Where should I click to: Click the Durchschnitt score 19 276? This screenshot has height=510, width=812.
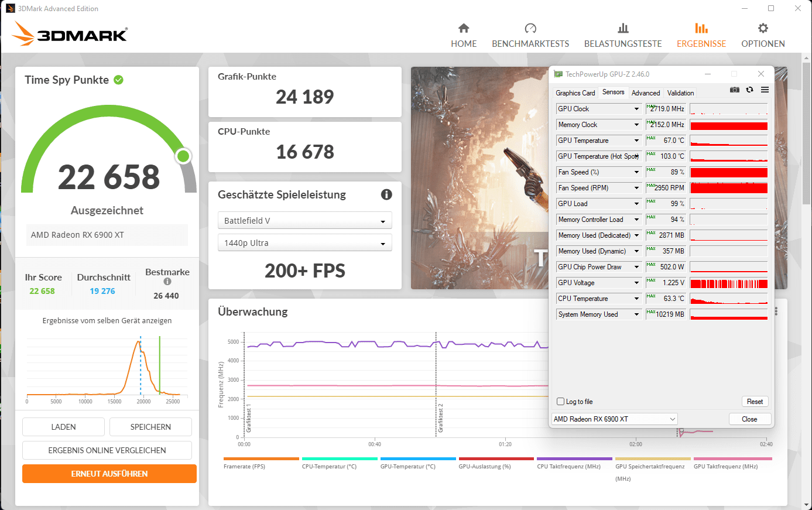[102, 291]
